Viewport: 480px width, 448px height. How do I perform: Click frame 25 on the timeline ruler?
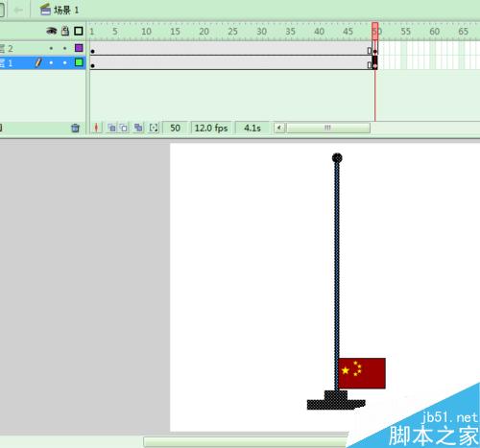[232, 32]
